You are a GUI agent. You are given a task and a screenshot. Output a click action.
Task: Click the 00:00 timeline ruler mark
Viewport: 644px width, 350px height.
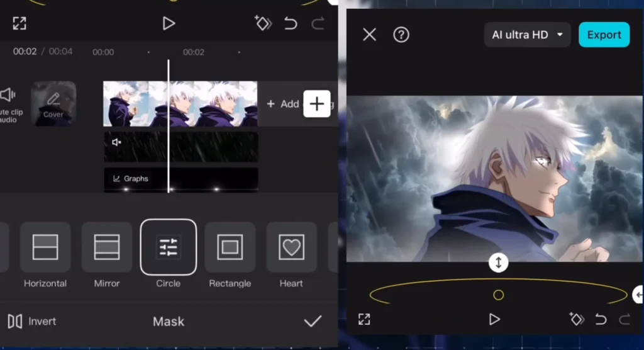(x=103, y=52)
